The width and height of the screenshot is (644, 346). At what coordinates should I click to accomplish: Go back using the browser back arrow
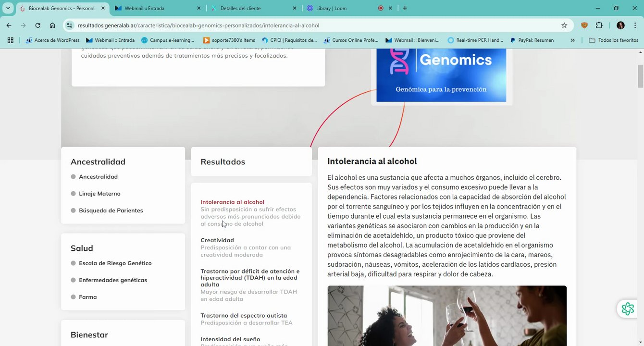(x=9, y=25)
